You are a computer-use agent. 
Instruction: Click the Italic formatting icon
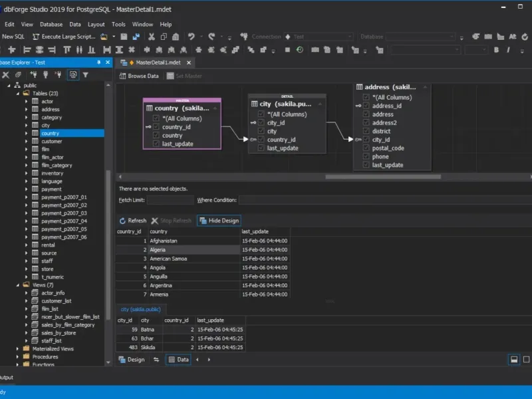pos(508,50)
